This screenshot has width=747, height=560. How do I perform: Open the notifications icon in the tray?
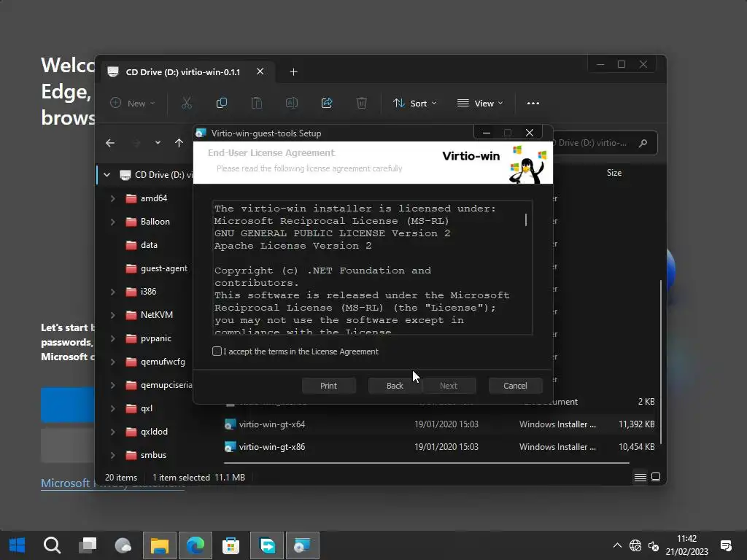[x=726, y=545]
